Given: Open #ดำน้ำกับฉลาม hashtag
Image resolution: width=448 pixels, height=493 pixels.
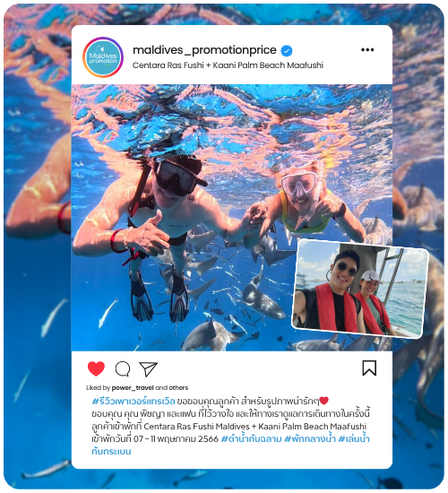Looking at the screenshot, I should point(251,438).
